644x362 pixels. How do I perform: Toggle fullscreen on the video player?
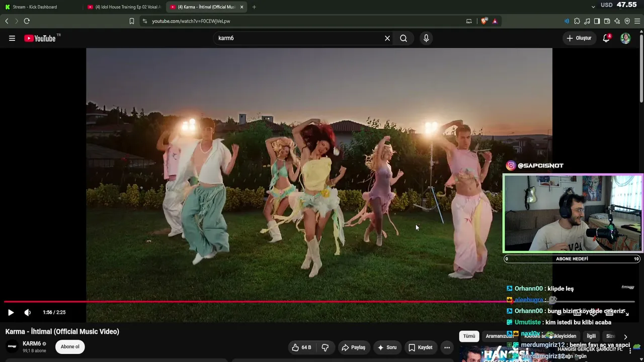(x=626, y=312)
